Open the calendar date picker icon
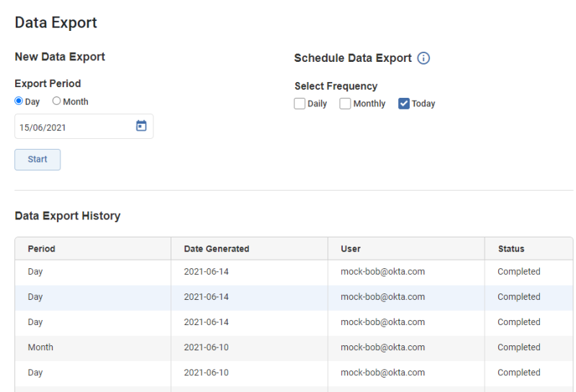576x392 pixels. [141, 126]
